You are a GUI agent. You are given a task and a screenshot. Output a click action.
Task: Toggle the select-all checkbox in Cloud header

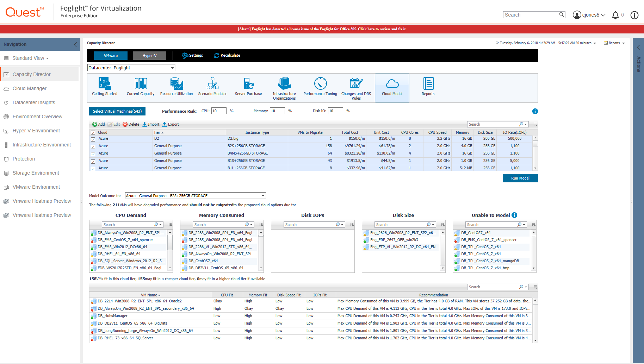pyautogui.click(x=93, y=133)
